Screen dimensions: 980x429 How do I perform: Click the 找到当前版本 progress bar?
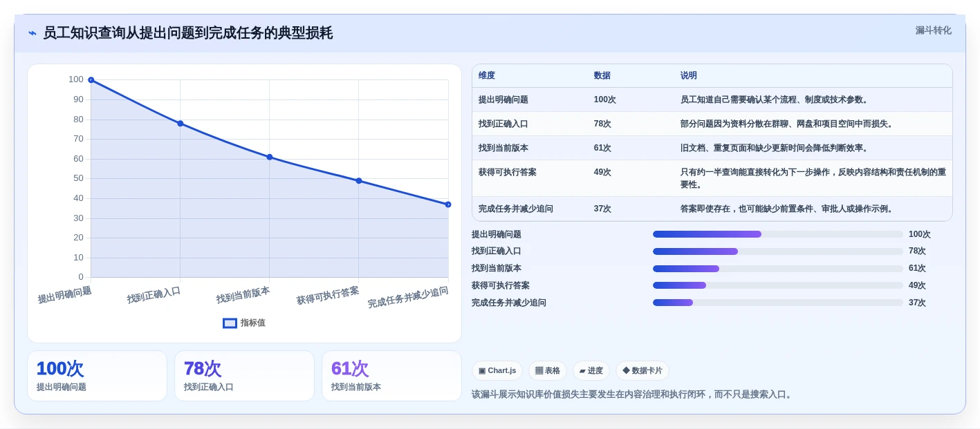[778, 269]
